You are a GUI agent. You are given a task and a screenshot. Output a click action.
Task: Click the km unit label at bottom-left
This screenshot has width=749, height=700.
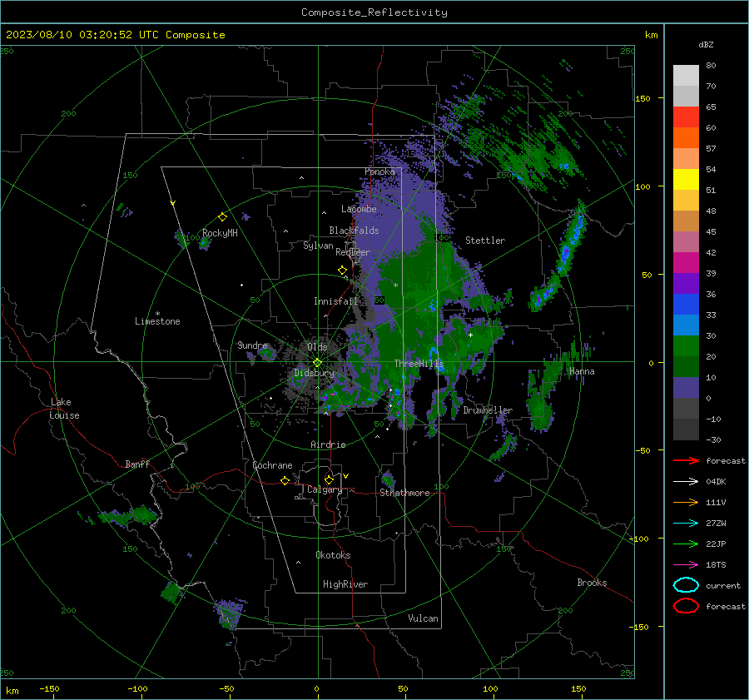point(12,691)
